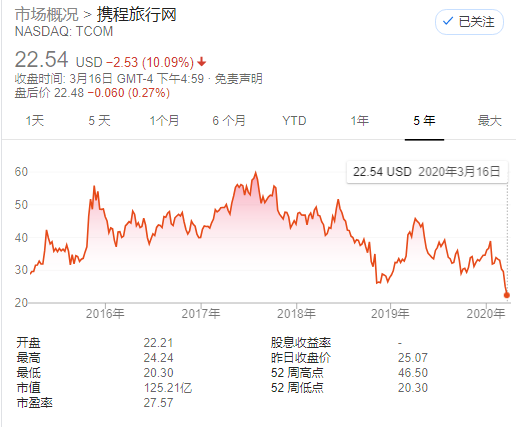
Task: Click the 2017年 axis label
Action: tap(201, 314)
